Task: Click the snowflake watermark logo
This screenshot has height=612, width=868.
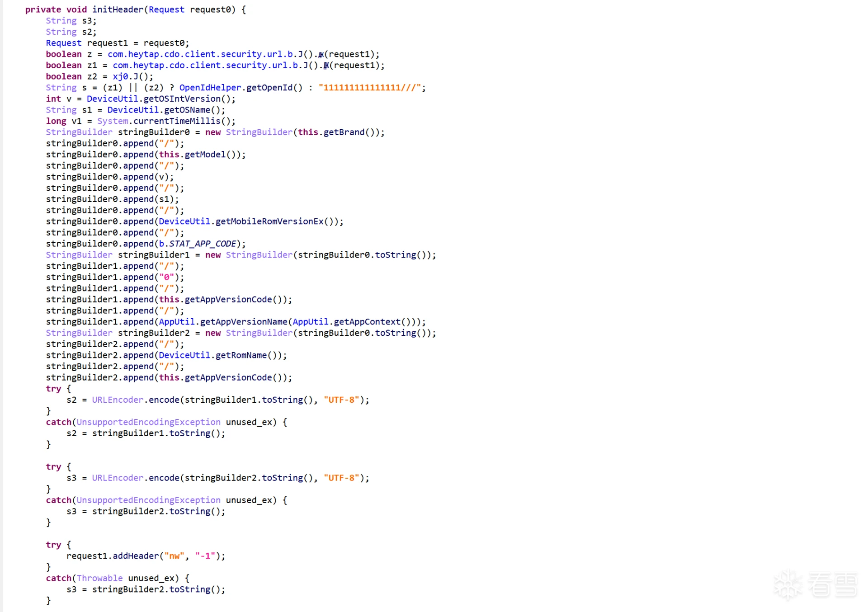Action: [x=788, y=584]
